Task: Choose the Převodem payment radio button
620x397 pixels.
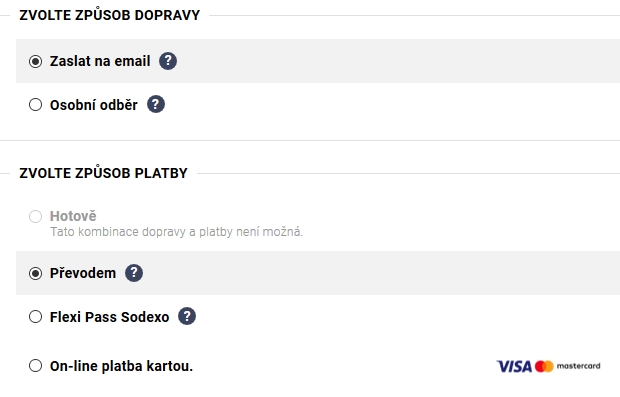Action: [x=36, y=273]
